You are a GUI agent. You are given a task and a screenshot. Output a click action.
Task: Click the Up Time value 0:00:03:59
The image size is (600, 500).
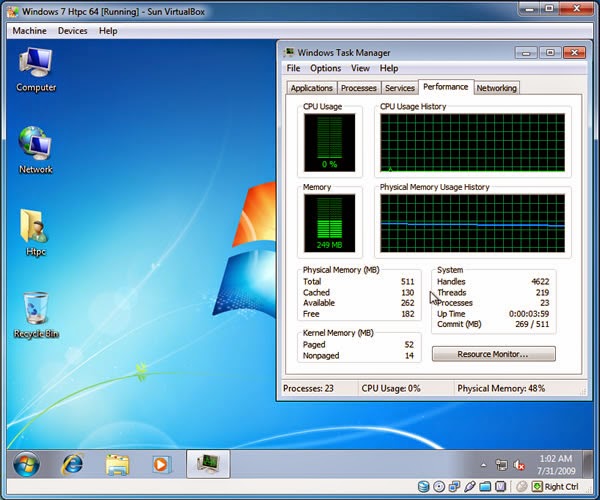[x=529, y=314]
